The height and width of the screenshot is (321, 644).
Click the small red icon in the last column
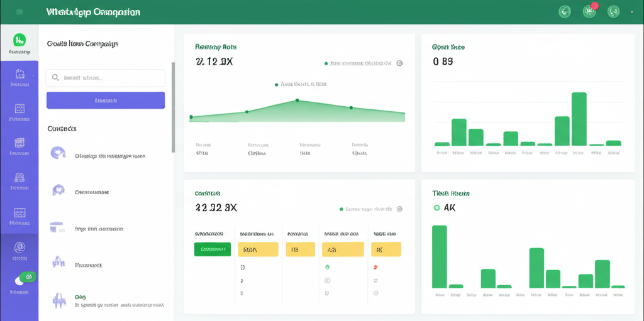pyautogui.click(x=376, y=267)
